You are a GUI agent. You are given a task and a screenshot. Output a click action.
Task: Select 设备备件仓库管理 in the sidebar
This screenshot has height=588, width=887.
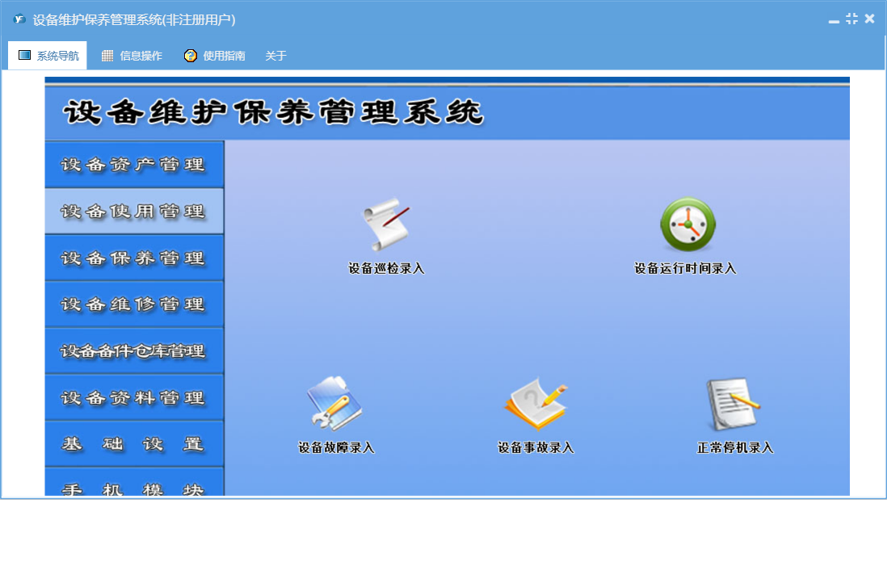tap(134, 351)
